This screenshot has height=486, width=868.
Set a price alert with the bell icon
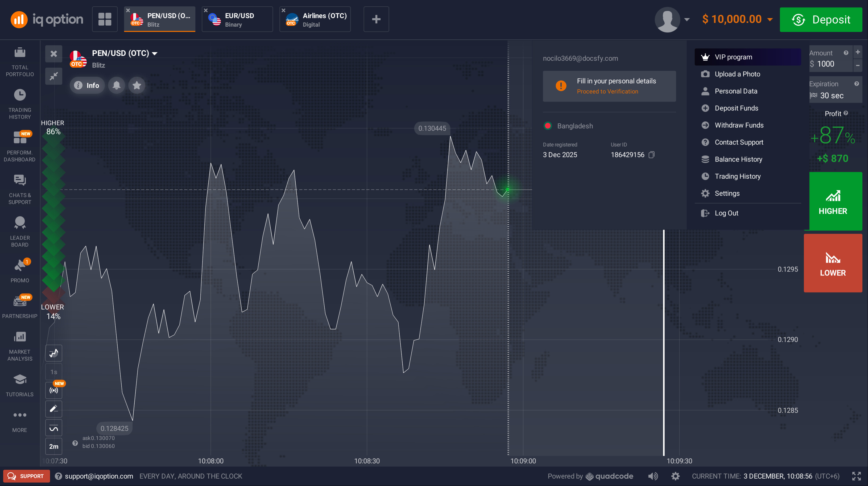tap(117, 85)
